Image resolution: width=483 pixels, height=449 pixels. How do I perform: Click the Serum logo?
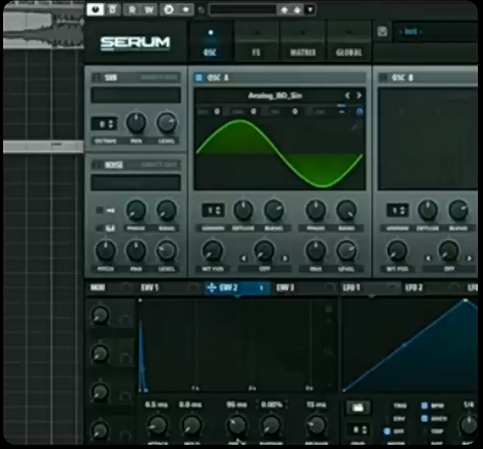[135, 43]
